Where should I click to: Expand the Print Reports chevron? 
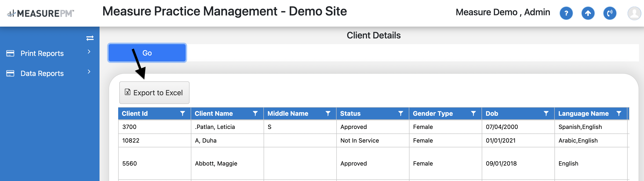pos(89,52)
